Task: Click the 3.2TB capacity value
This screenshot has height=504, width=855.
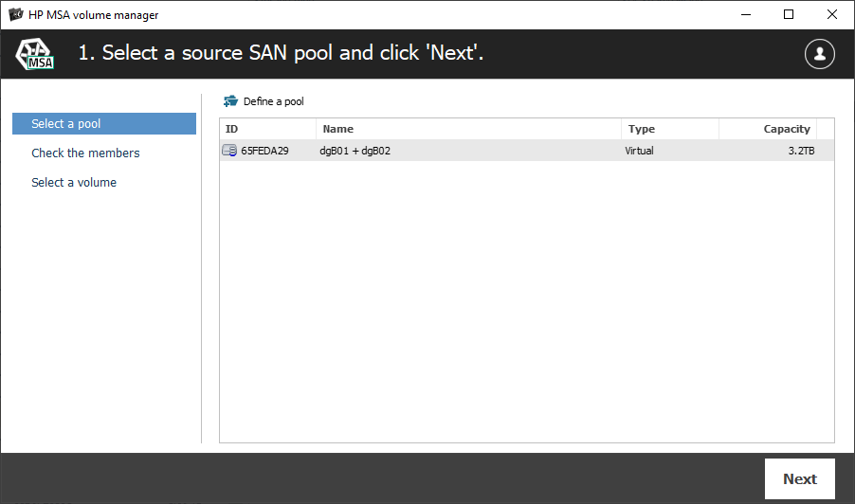Action: (800, 151)
